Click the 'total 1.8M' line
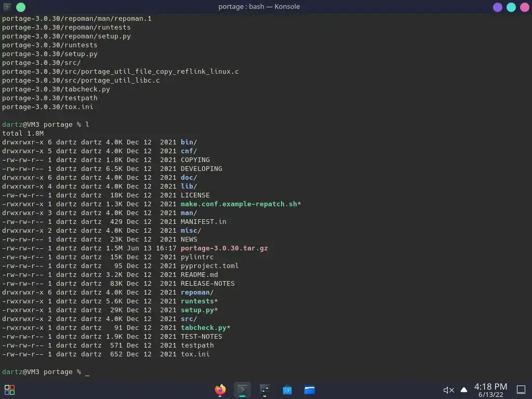This screenshot has width=532, height=399. pos(23,134)
